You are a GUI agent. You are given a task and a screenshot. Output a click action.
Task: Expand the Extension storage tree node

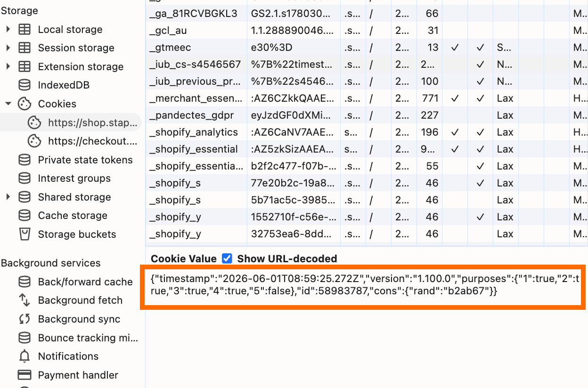tap(8, 67)
